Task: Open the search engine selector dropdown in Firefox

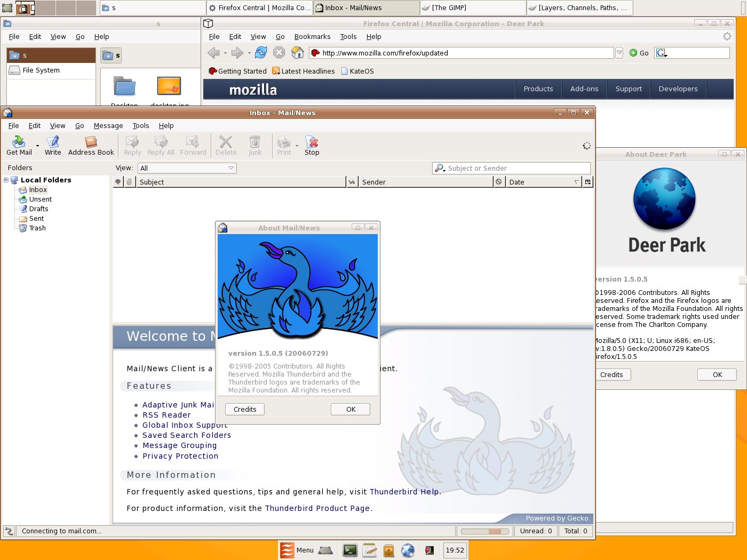Action: (x=662, y=53)
